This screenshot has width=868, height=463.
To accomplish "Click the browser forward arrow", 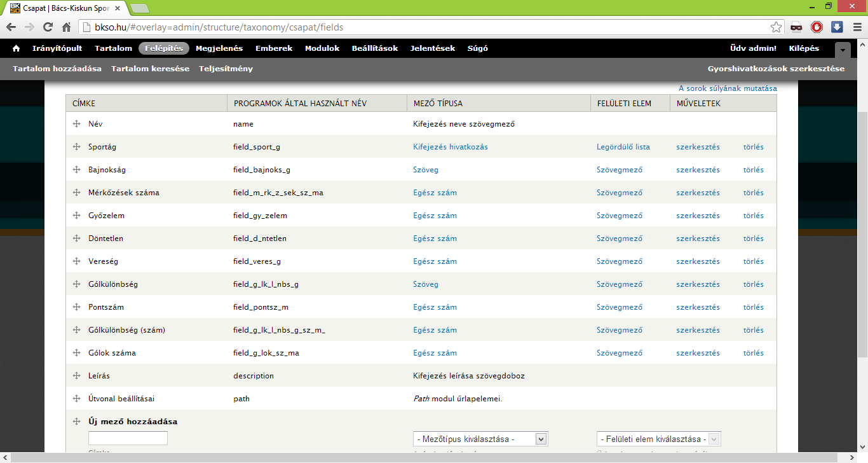I will pyautogui.click(x=29, y=27).
